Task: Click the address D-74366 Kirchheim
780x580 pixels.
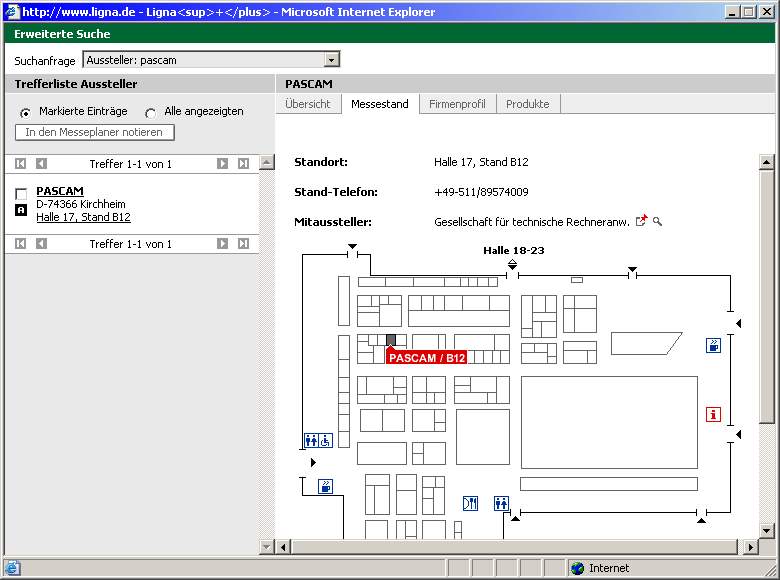Action: 81,204
